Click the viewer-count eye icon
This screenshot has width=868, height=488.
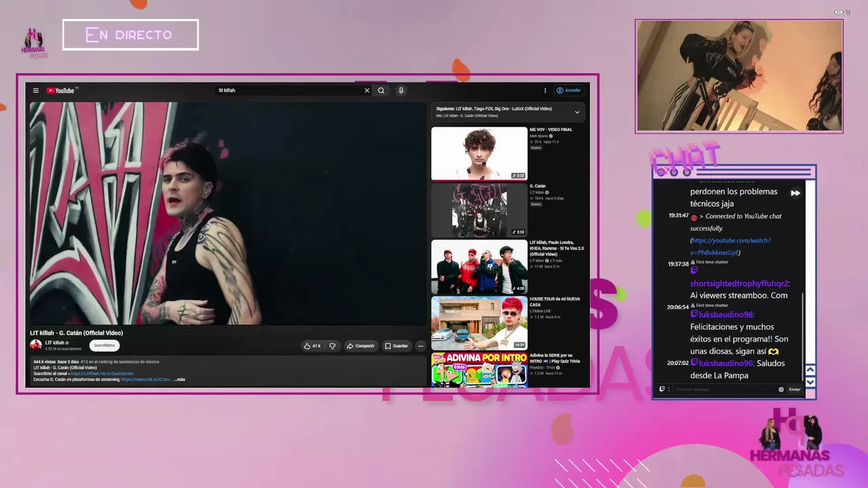(x=839, y=12)
